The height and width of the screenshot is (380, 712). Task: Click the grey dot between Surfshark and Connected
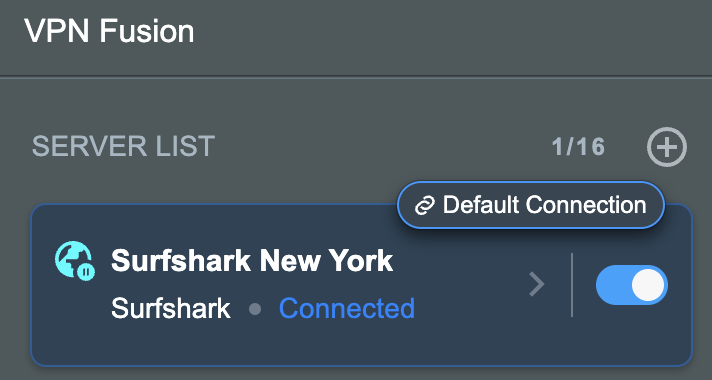255,310
